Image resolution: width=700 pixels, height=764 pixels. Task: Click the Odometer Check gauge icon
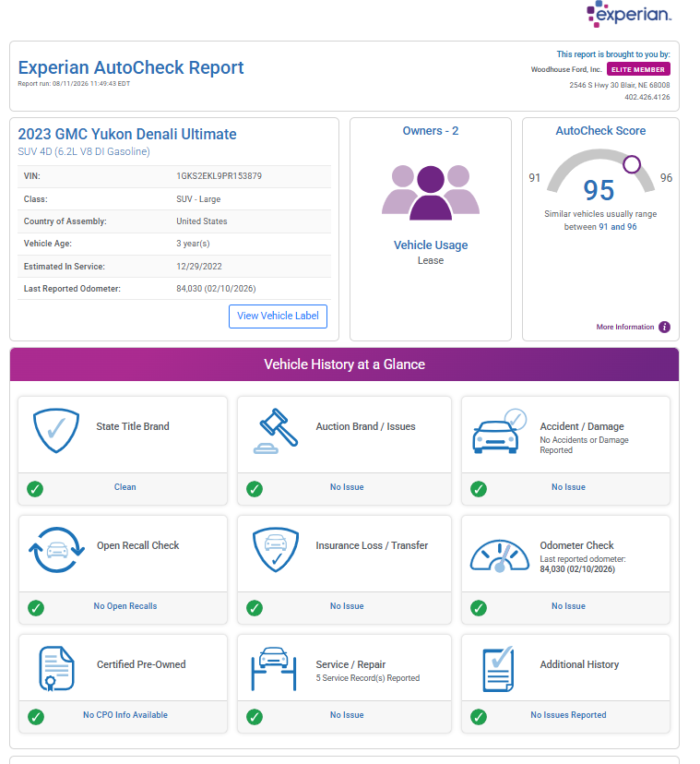coord(499,555)
